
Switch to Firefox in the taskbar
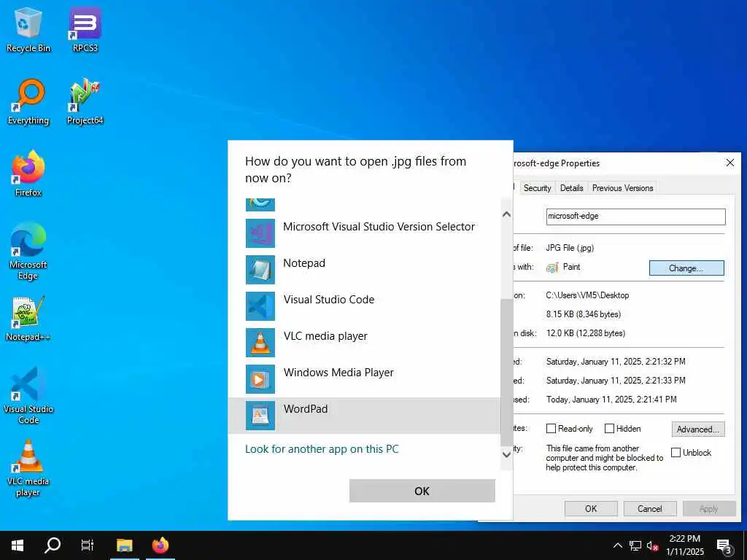[x=160, y=545]
